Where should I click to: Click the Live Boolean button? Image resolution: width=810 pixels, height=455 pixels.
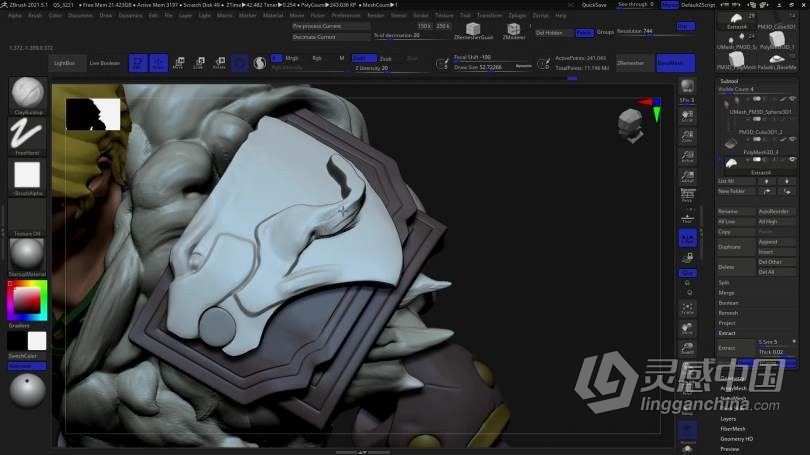105,63
